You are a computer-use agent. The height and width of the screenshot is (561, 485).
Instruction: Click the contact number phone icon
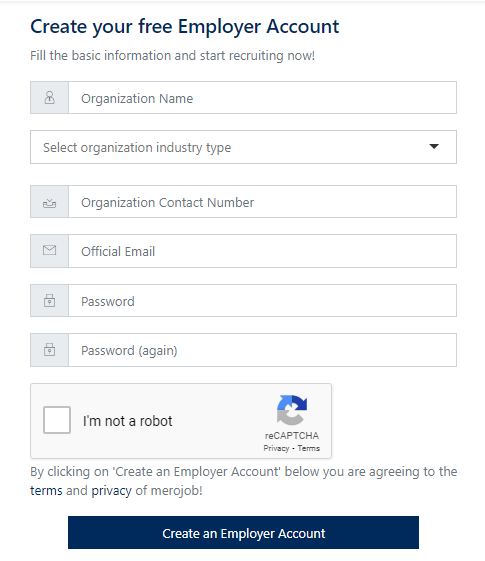[x=49, y=203]
